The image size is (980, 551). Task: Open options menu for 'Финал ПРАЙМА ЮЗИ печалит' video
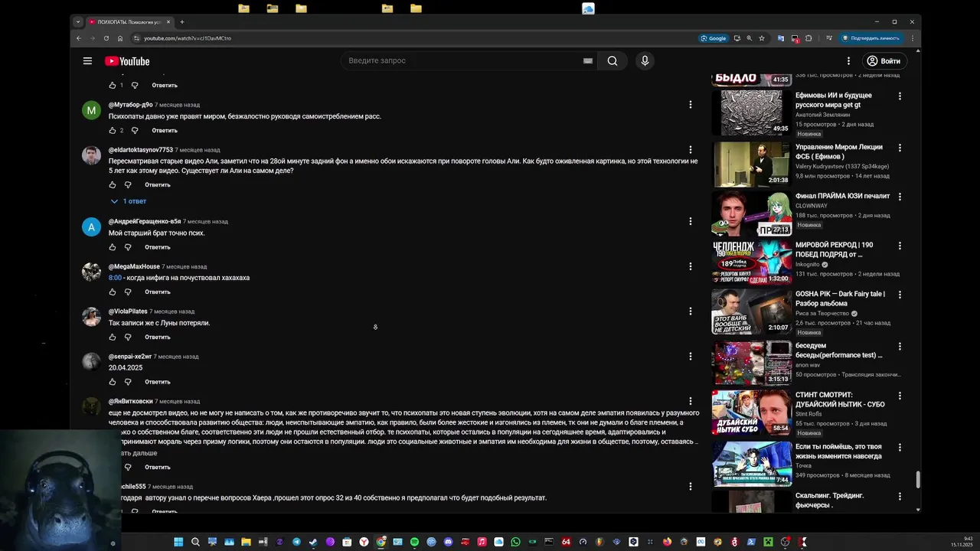(x=900, y=197)
